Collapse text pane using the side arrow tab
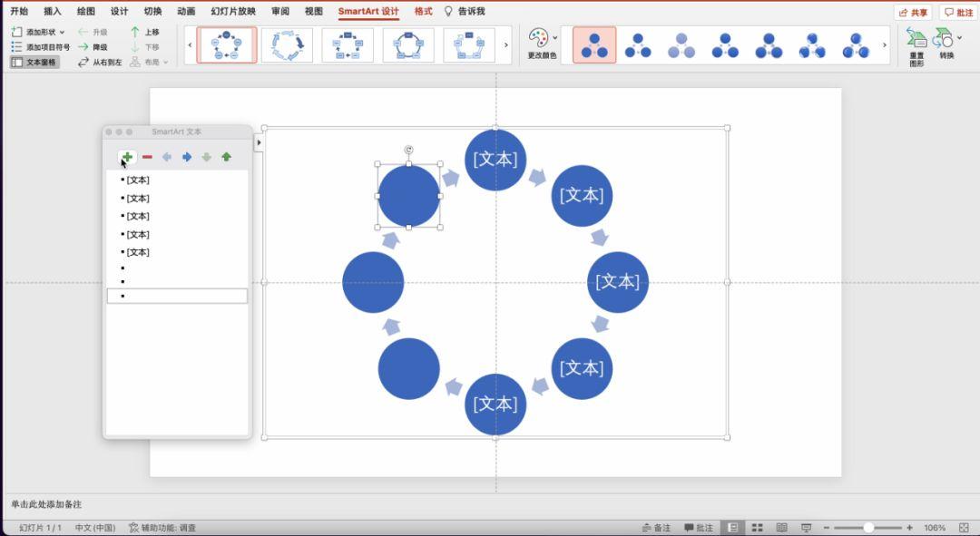The width and height of the screenshot is (980, 536). (x=259, y=142)
